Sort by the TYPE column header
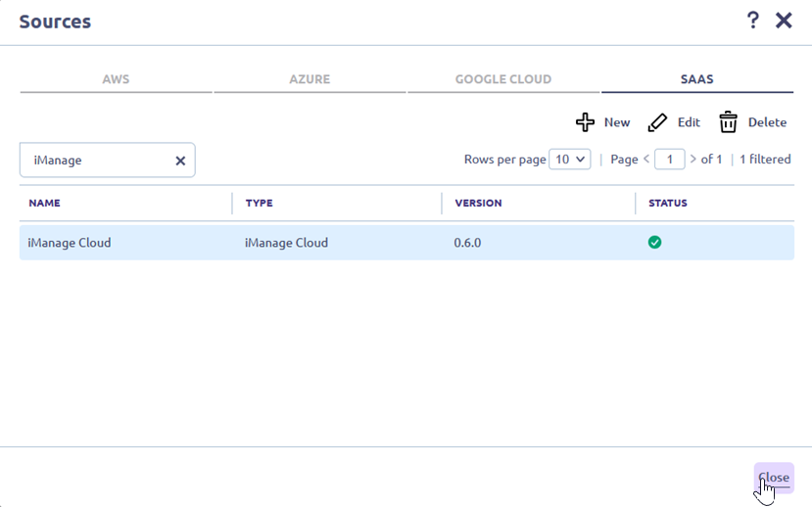The height and width of the screenshot is (507, 812). tap(259, 203)
